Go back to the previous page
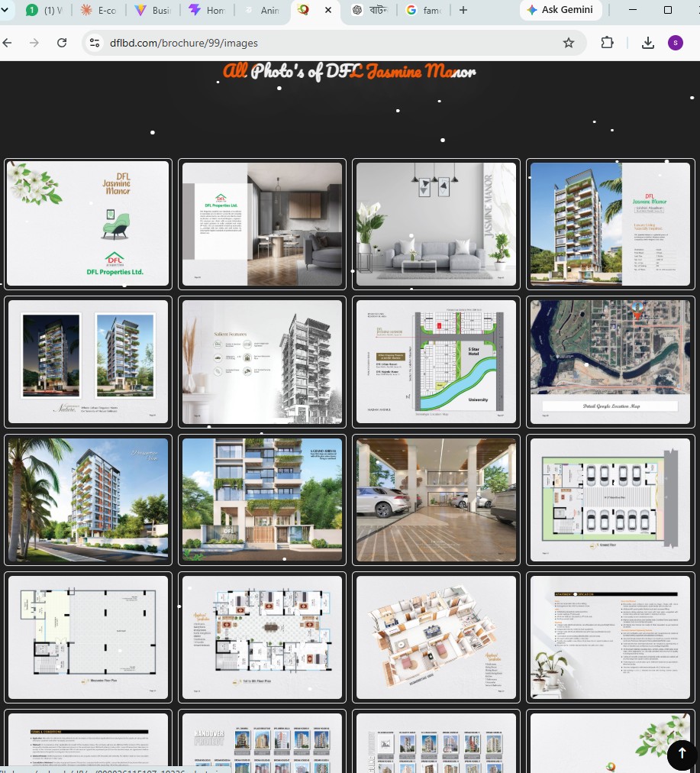700x773 pixels. coord(7,43)
